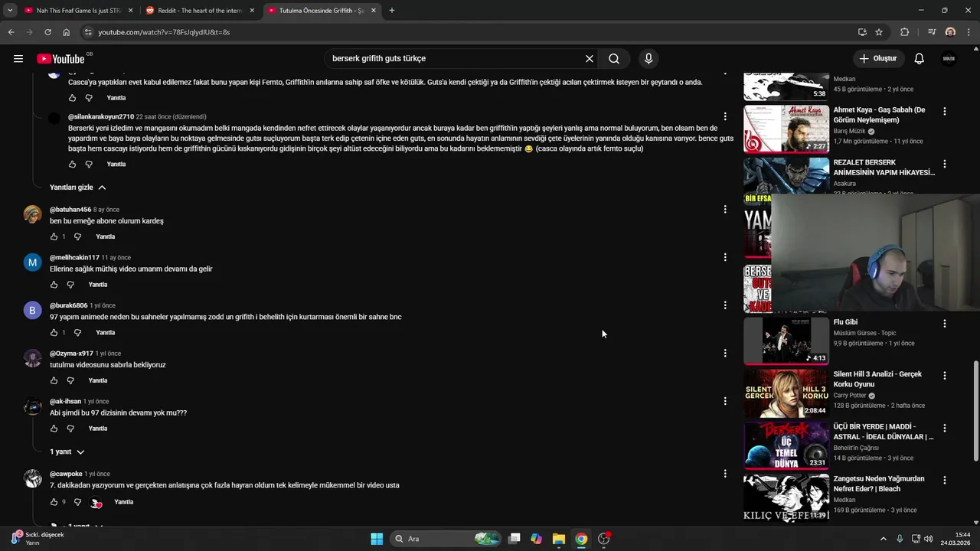Viewport: 980px width, 551px height.
Task: Open Chrome three-dot menu
Action: pyautogui.click(x=969, y=32)
